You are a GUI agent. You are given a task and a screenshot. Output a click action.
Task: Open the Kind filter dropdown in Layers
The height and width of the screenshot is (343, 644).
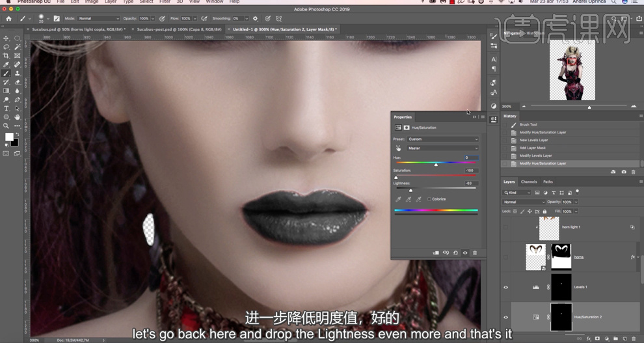517,192
